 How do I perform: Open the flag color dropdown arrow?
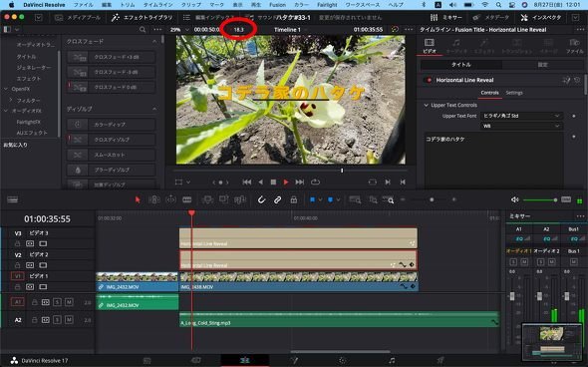tap(320, 200)
